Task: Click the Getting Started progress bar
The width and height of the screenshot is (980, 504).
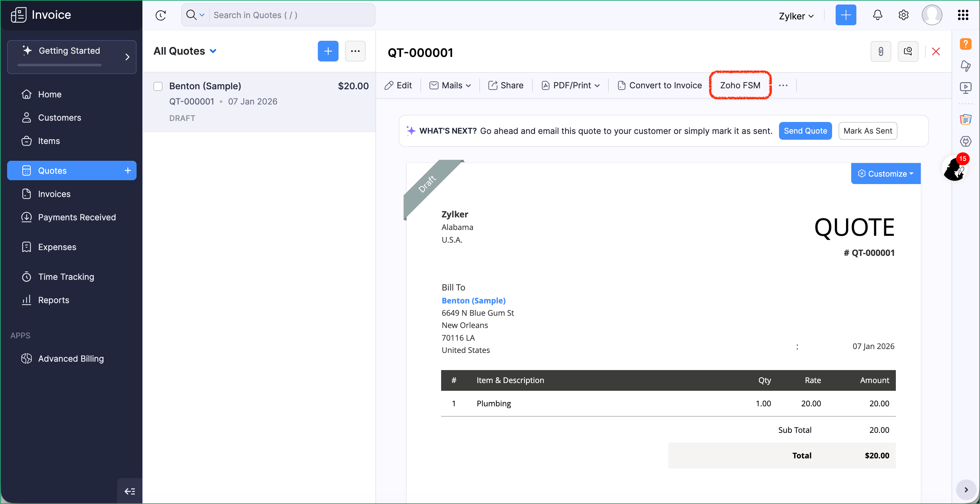Action: tap(59, 65)
